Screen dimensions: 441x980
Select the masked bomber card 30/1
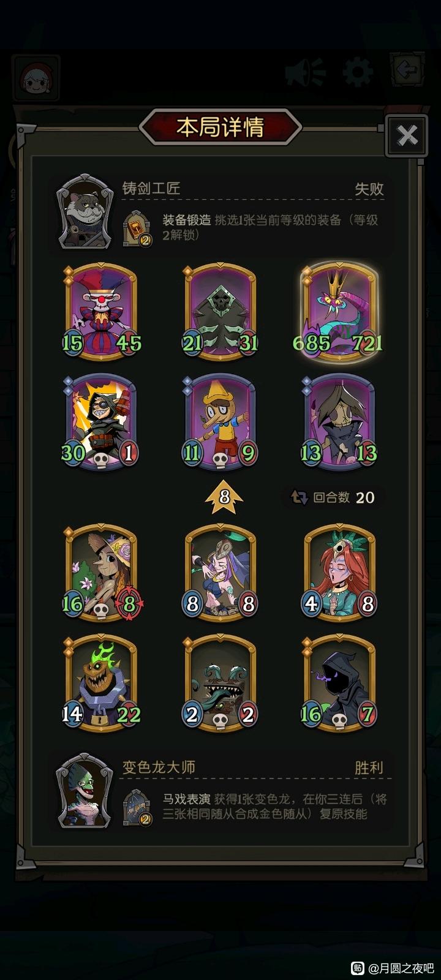click(x=101, y=423)
